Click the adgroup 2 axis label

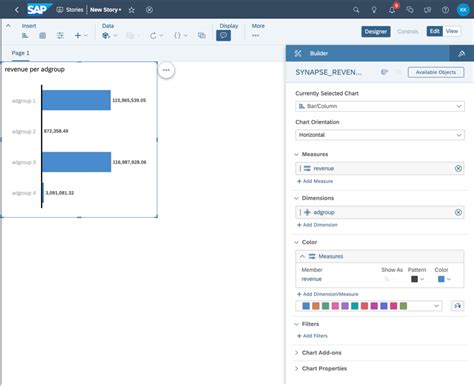pyautogui.click(x=24, y=131)
